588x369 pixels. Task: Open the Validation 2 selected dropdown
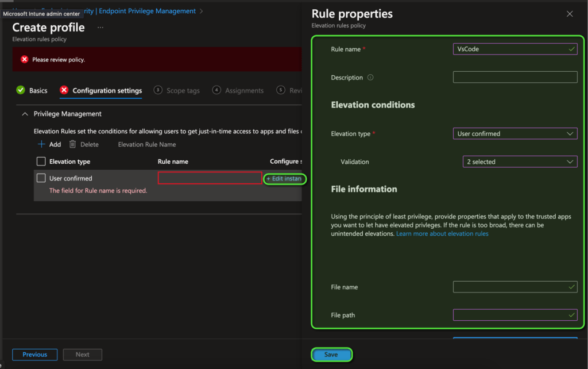point(520,162)
